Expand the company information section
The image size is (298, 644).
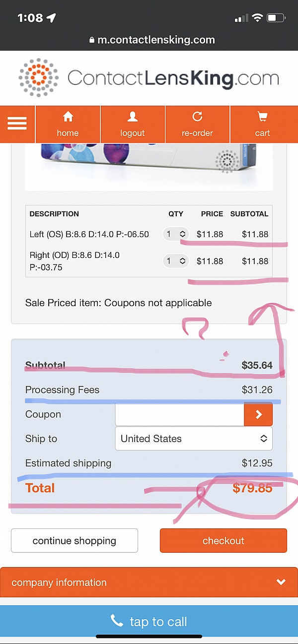149,582
